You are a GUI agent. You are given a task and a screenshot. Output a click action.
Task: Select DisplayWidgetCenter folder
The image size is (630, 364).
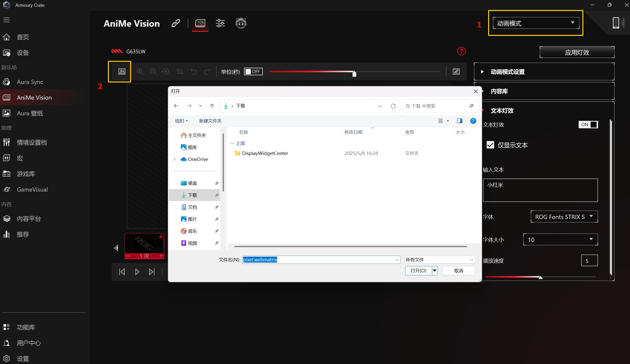265,153
